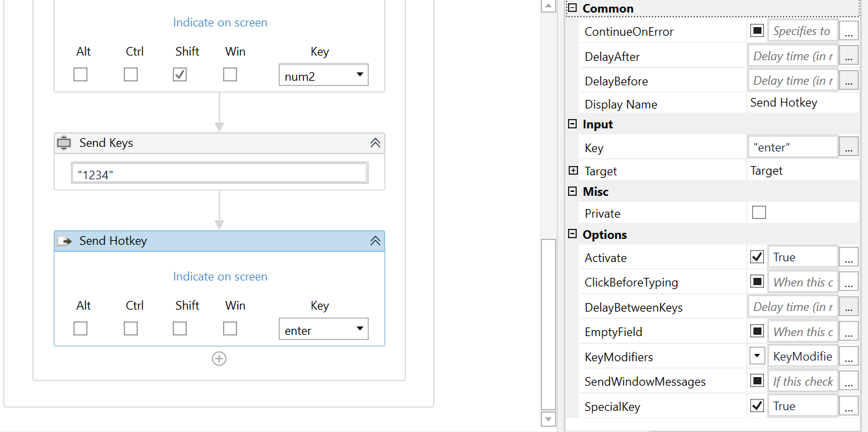Click the Common category grid icon
This screenshot has width=868, height=432.
571,8
